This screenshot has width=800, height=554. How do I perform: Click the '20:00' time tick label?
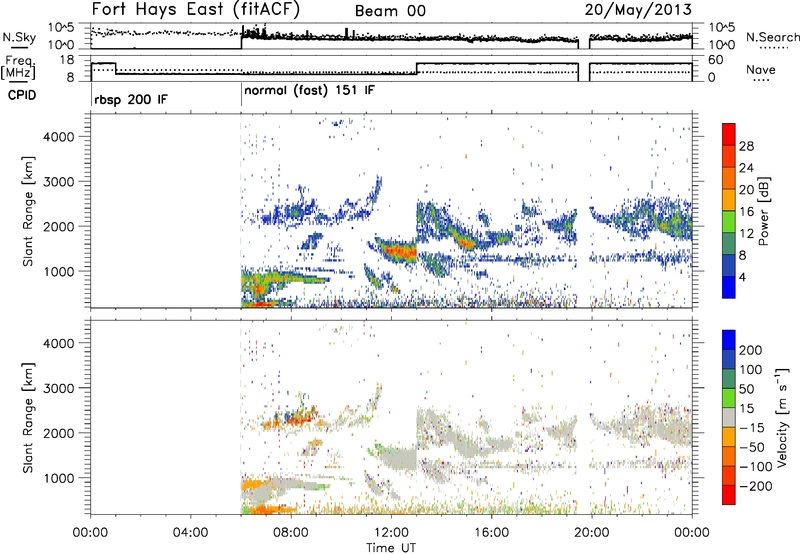click(x=591, y=533)
